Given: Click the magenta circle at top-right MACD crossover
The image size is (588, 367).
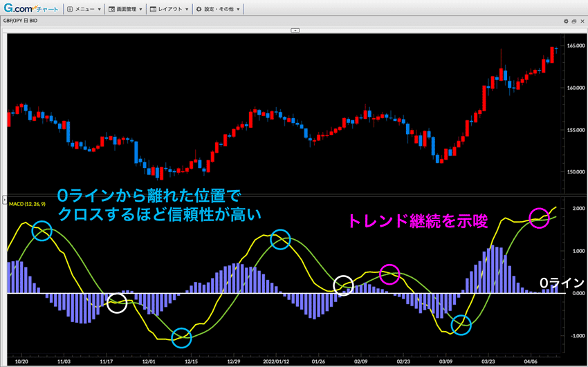Looking at the screenshot, I should tap(540, 218).
